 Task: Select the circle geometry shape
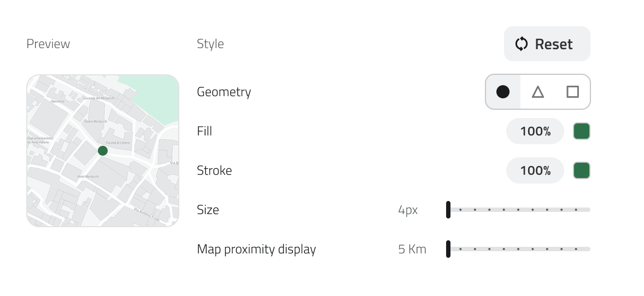[503, 92]
